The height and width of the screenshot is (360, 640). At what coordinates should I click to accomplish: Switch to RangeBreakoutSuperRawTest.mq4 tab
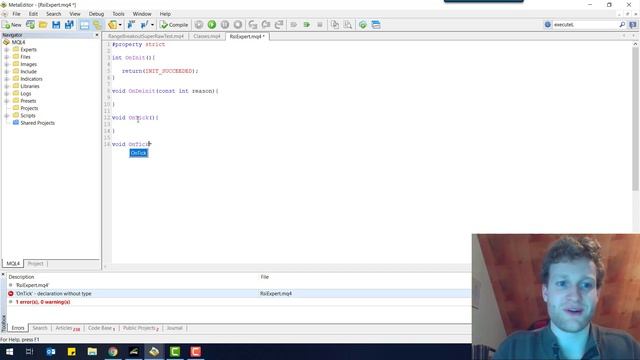click(x=146, y=36)
